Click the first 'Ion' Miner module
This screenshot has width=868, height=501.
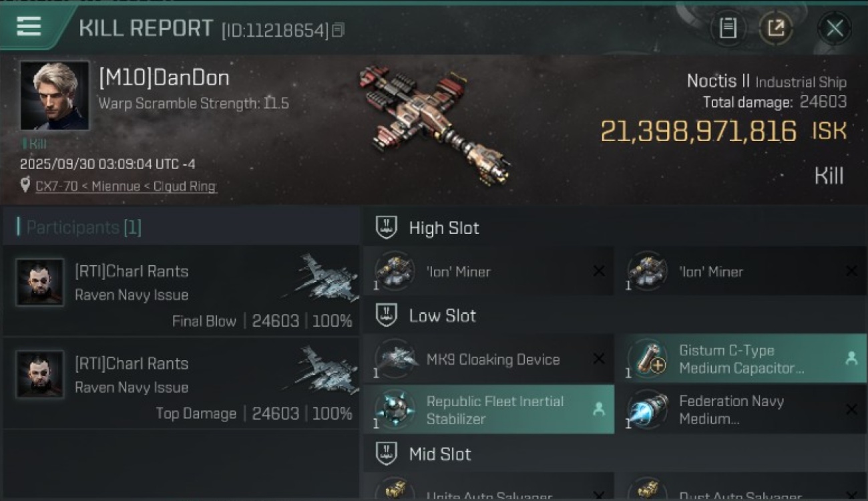click(489, 271)
